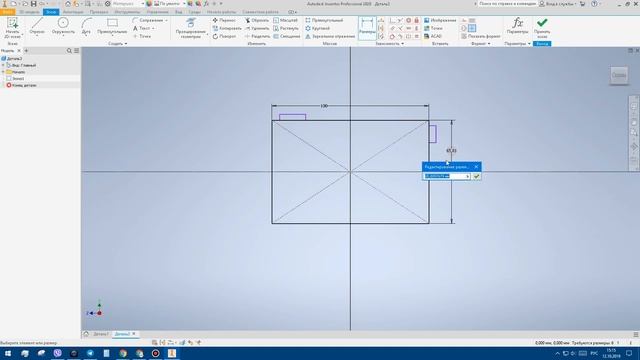Expand the View: Главный tree node
Image resolution: width=640 pixels, height=360 pixels.
click(3, 65)
